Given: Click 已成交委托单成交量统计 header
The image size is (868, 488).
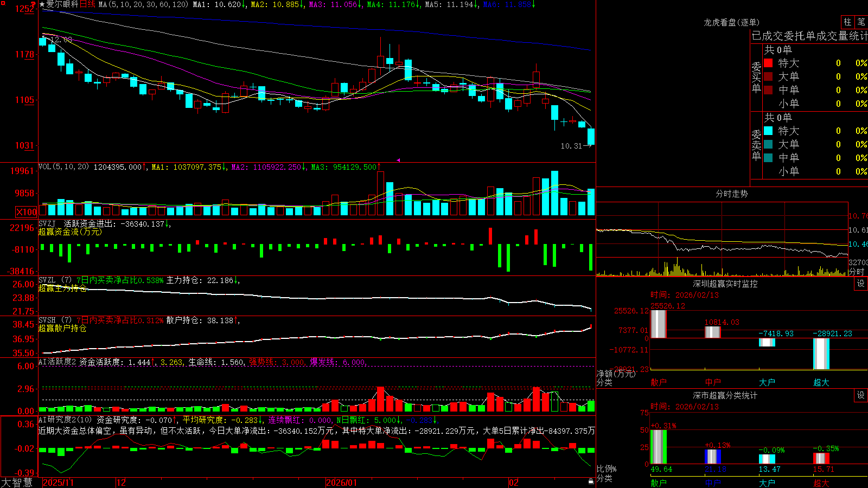Looking at the screenshot, I should tap(809, 36).
